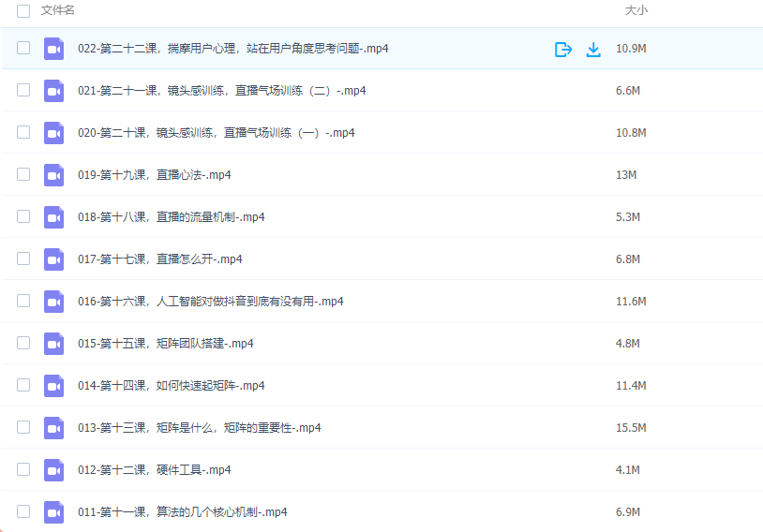763x532 pixels.
Task: Tick the checkbox for file 016
Action: (x=23, y=302)
